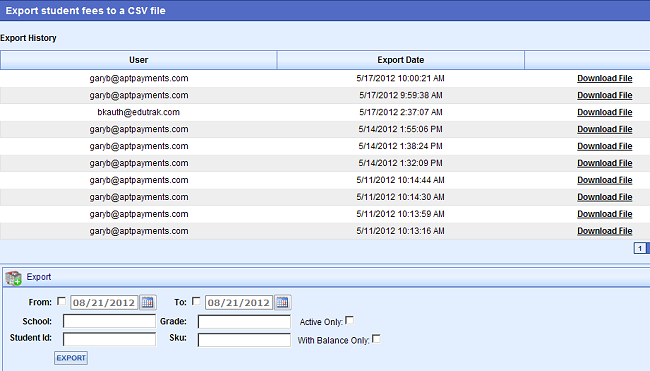Enable the To date checkbox
This screenshot has width=650, height=371.
pyautogui.click(x=196, y=301)
